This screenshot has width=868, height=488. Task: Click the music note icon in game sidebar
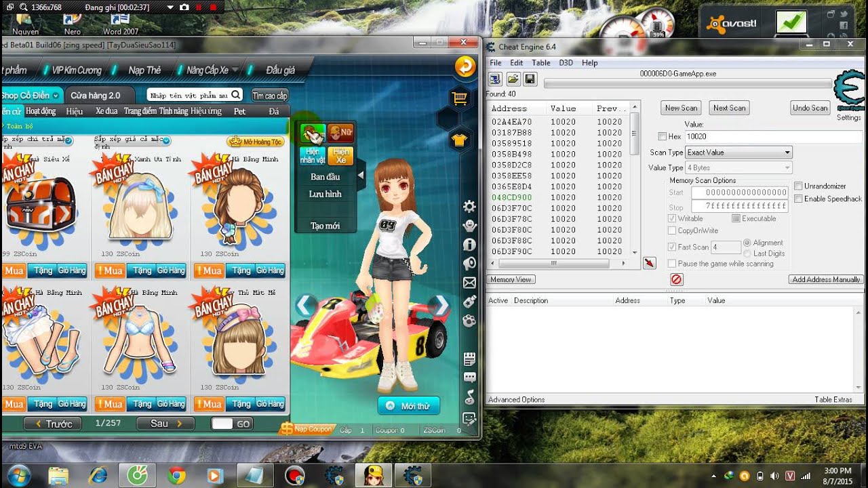pyautogui.click(x=469, y=397)
